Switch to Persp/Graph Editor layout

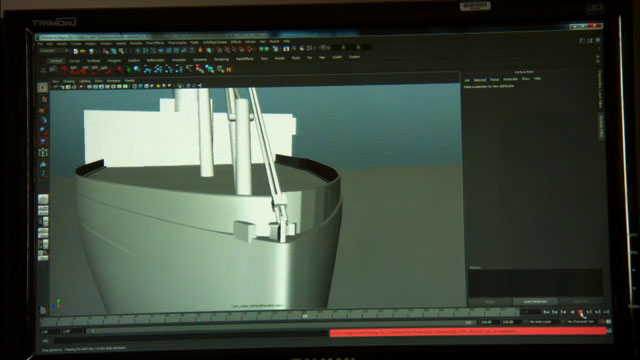(x=43, y=233)
